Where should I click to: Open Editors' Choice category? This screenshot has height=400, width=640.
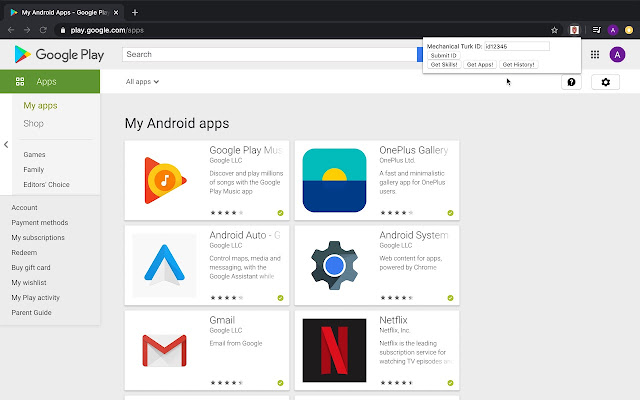point(46,184)
